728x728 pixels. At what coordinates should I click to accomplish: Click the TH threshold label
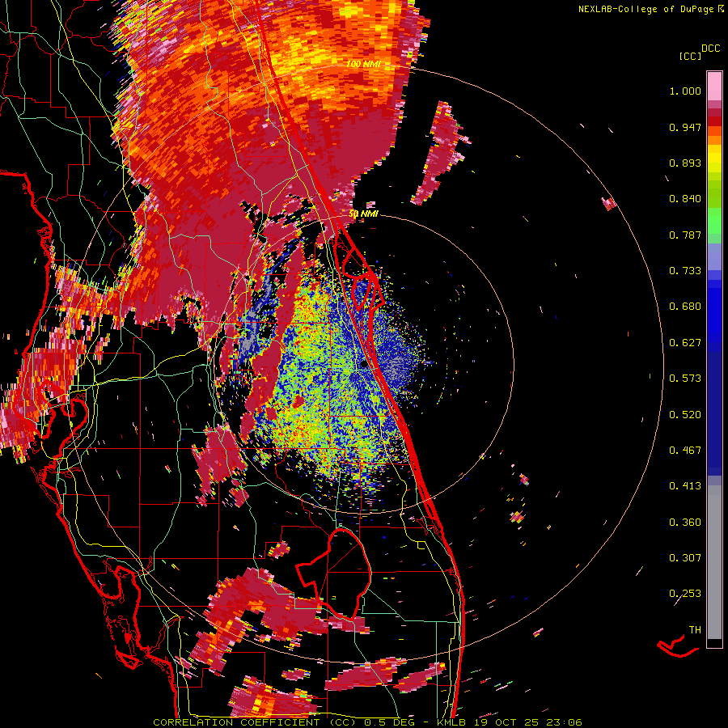click(695, 630)
